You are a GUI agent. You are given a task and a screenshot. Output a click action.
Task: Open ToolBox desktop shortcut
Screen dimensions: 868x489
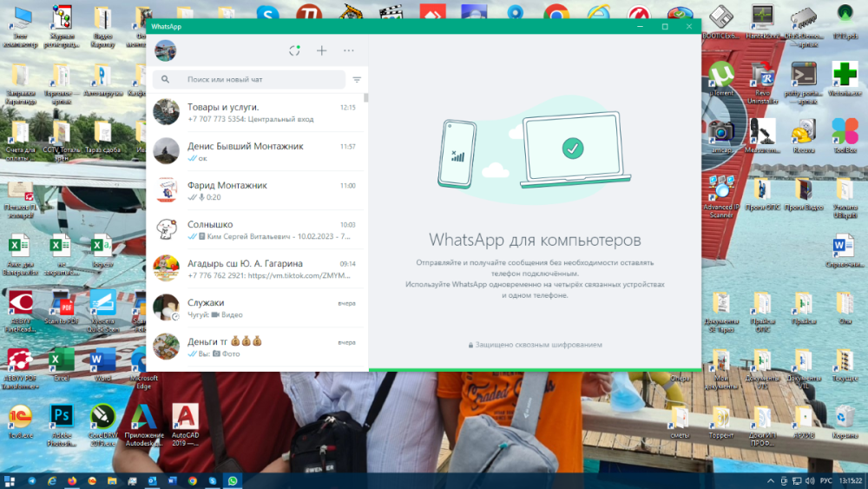click(845, 135)
